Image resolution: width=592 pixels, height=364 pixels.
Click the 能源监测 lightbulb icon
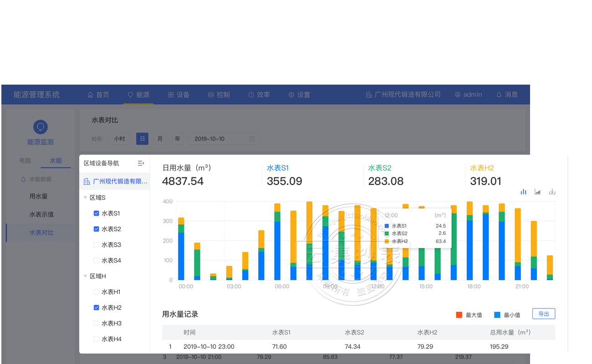[x=41, y=127]
